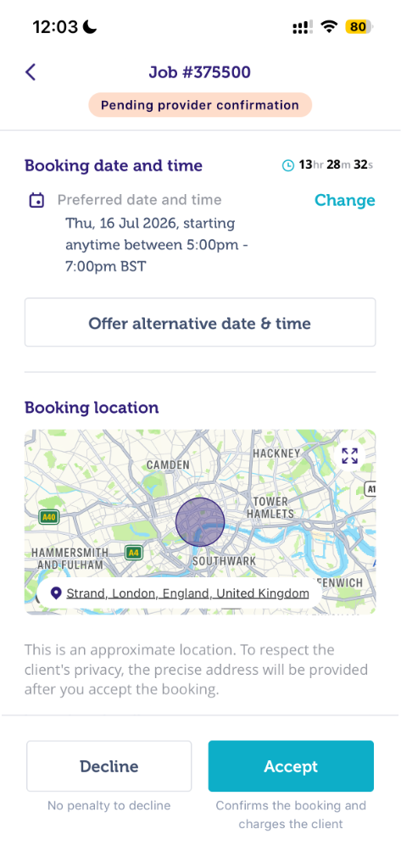Image resolution: width=401 pixels, height=868 pixels.
Task: Tap the Wi-Fi status icon
Action: [330, 27]
